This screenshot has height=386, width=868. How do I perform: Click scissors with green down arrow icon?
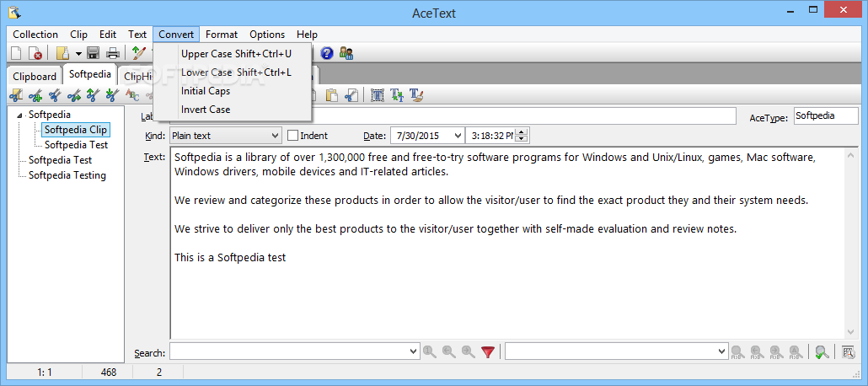(112, 95)
